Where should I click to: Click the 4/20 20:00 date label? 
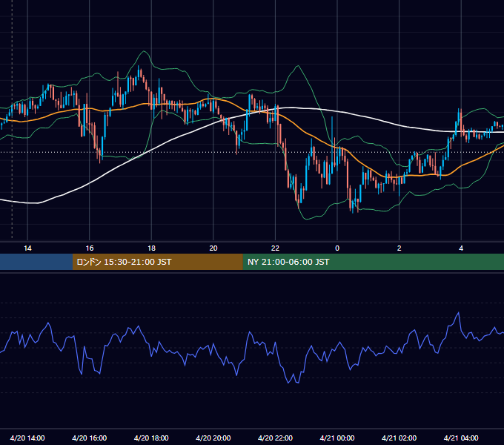click(x=213, y=438)
